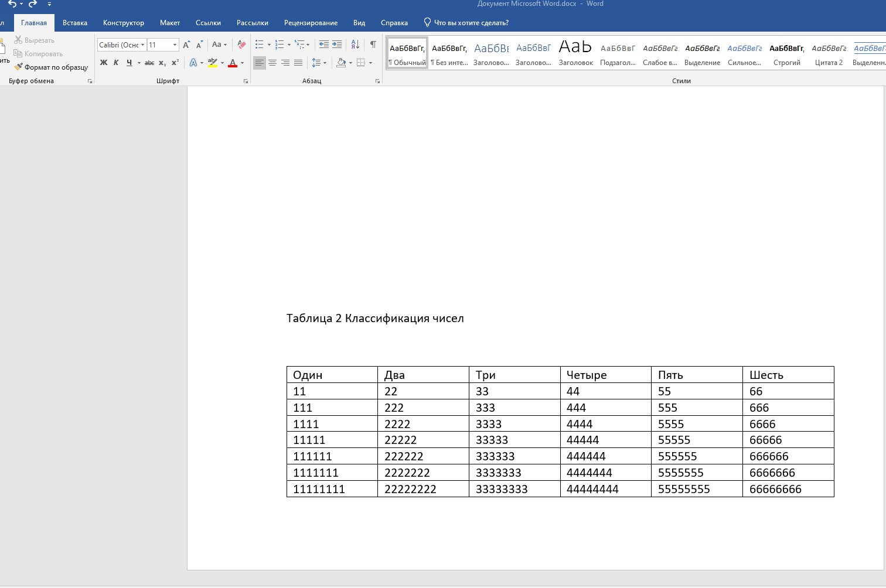The width and height of the screenshot is (886, 588).
Task: Undo the last action in Word
Action: click(x=12, y=4)
